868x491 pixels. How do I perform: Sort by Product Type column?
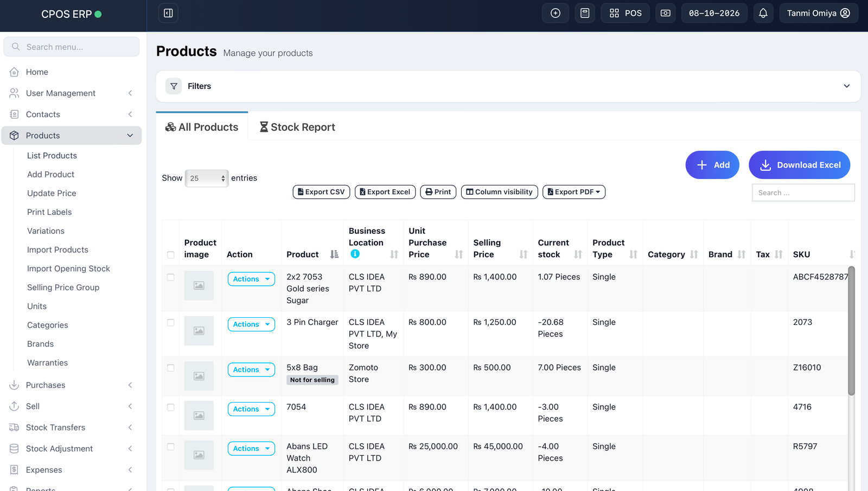point(633,254)
